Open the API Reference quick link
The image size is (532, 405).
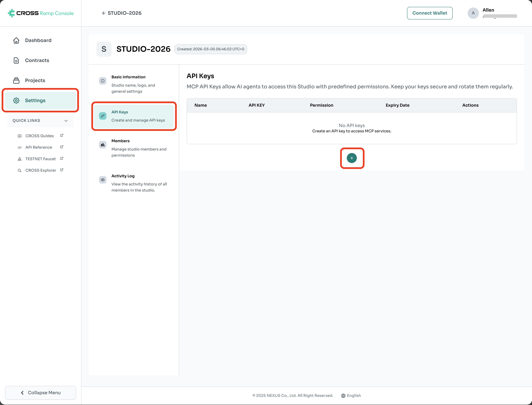tap(39, 147)
